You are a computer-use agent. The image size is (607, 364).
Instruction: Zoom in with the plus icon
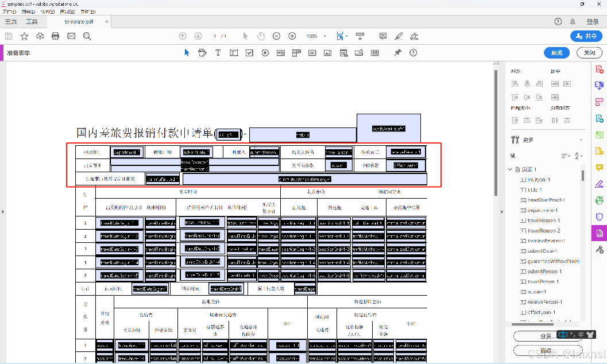292,36
